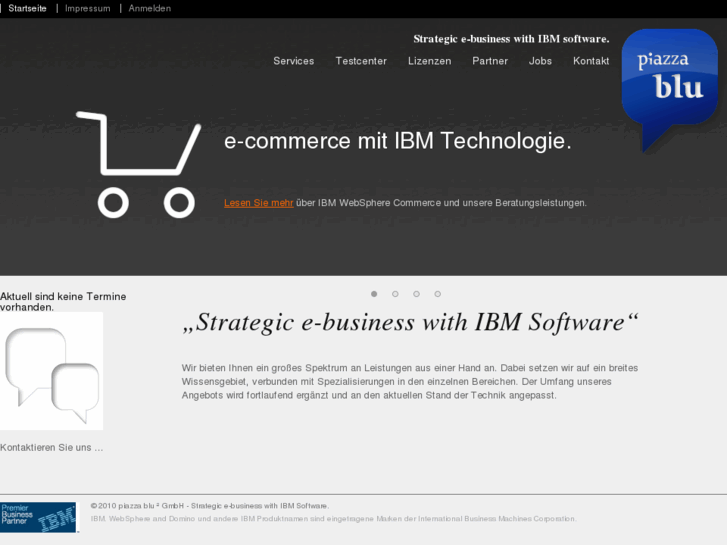The width and height of the screenshot is (727, 545).
Task: Click the IBM trademark notice in footer
Action: pos(333,519)
